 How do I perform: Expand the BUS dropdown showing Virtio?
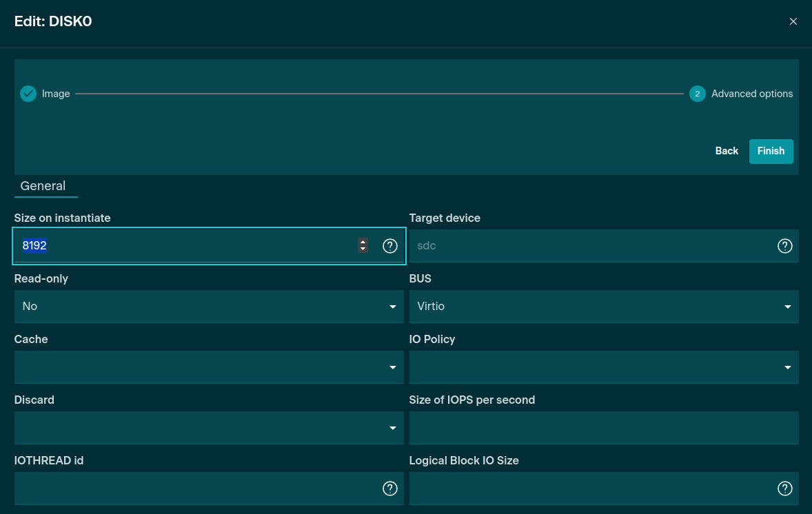click(x=603, y=307)
